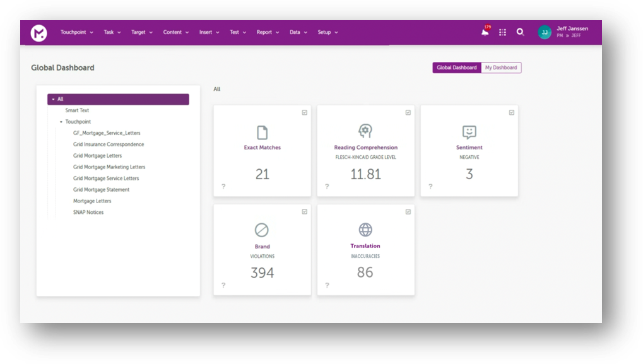The image size is (643, 364).
Task: Select Grid Mortgage Statement in tree
Action: point(101,190)
